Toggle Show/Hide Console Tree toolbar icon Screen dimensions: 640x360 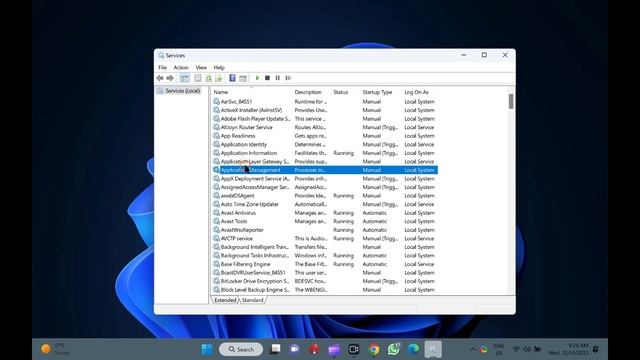(184, 78)
